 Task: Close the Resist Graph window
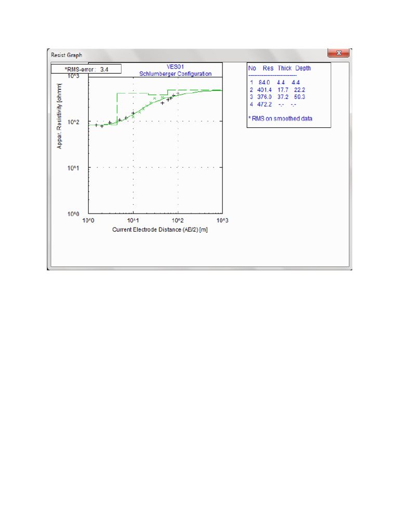tap(338, 53)
